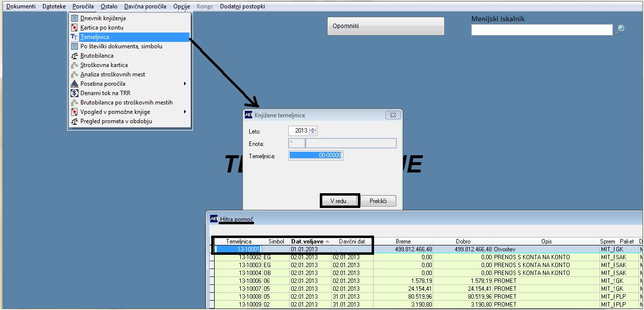Open the Opomniki button
644x310 pixels.
pos(386,26)
